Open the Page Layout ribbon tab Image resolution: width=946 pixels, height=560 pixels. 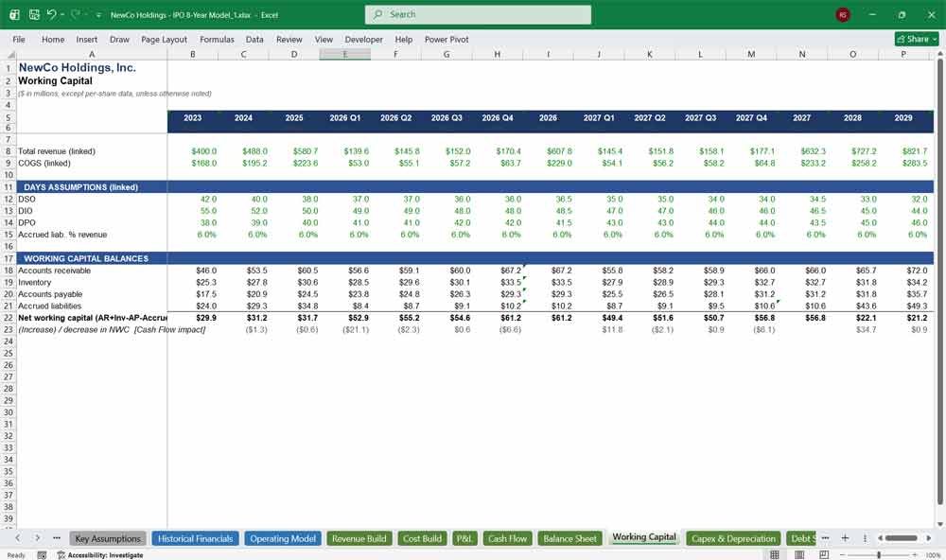(x=164, y=39)
